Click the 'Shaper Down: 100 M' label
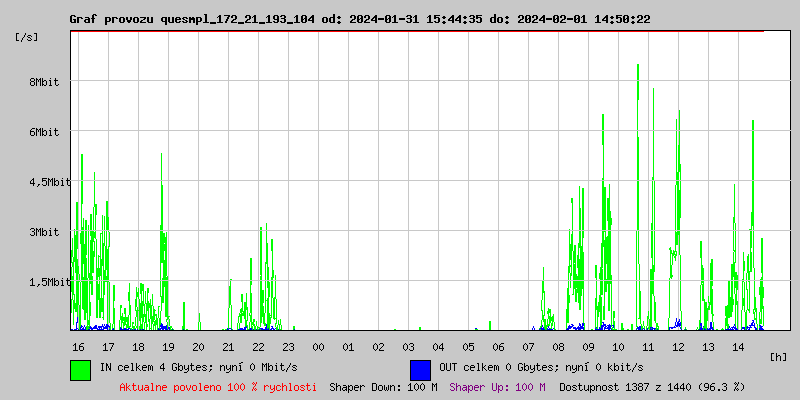The width and height of the screenshot is (800, 400). (383, 387)
